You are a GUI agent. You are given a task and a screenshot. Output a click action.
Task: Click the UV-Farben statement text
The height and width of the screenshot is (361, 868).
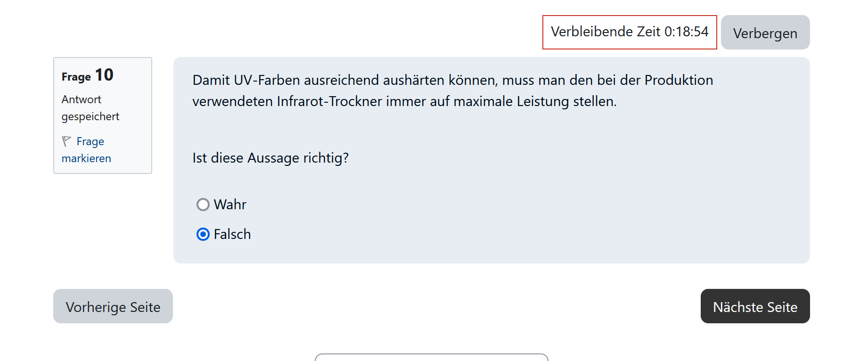(x=453, y=90)
